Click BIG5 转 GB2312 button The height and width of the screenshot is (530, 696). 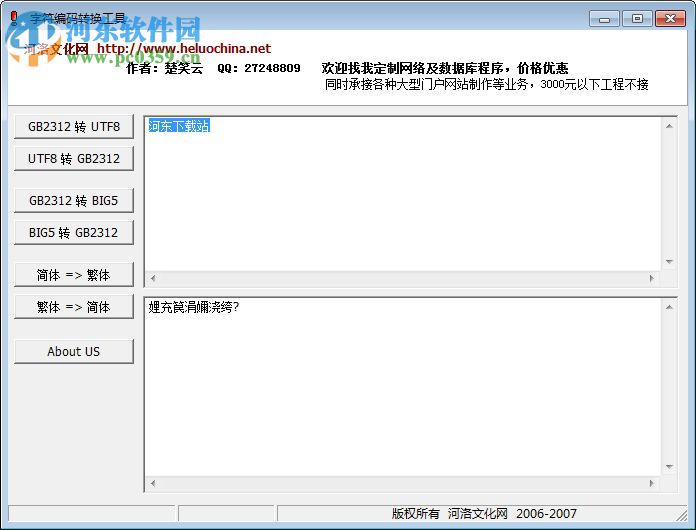point(74,233)
